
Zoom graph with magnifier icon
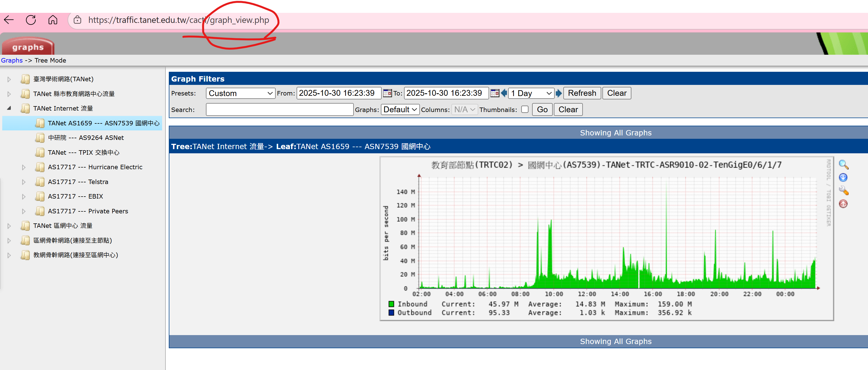tap(843, 164)
